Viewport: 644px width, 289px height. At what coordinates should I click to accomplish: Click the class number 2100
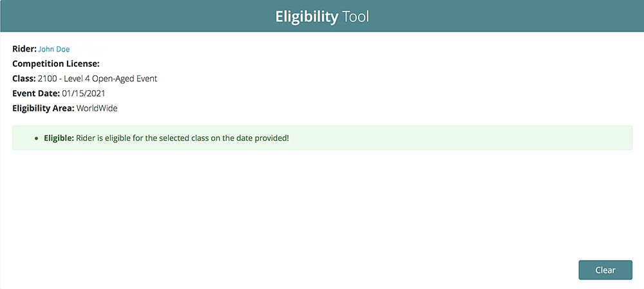point(48,79)
